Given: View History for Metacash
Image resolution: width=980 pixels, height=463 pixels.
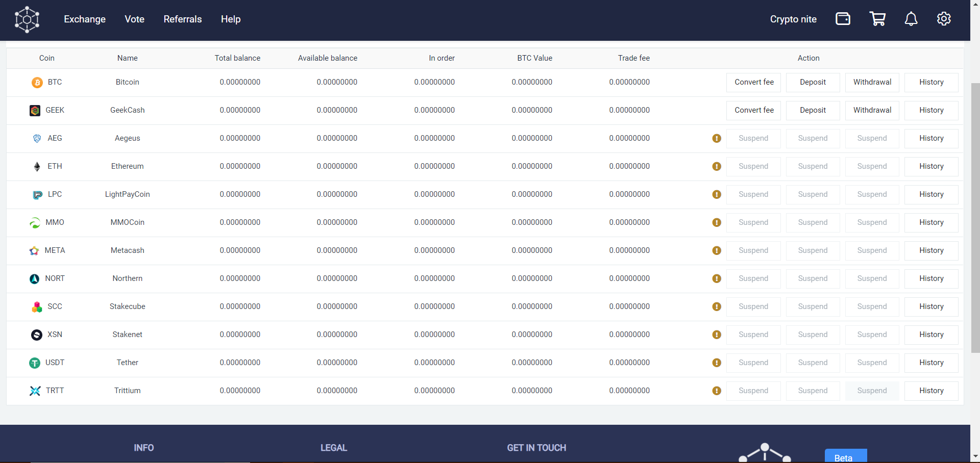Looking at the screenshot, I should (932, 251).
